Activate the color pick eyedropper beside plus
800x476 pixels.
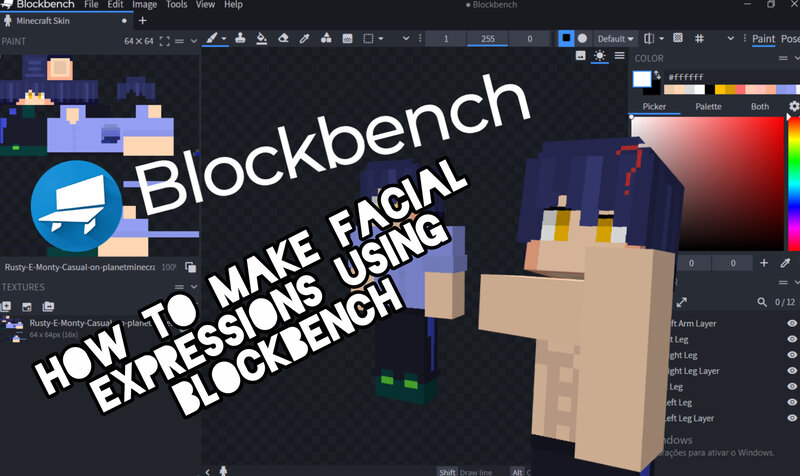[x=785, y=263]
